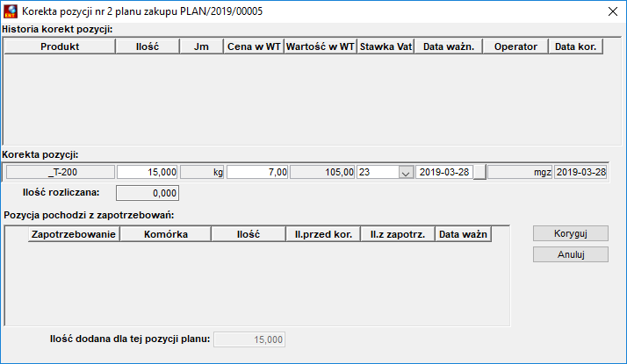Cancel with the Anuluj button

click(x=571, y=254)
